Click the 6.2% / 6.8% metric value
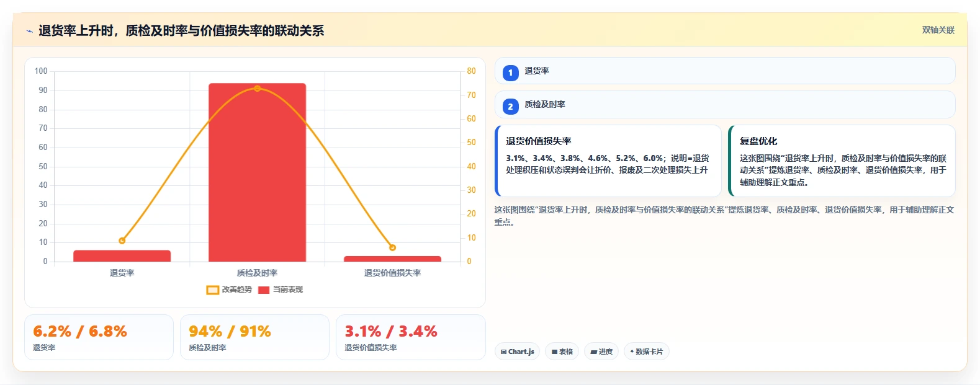The image size is (980, 385). 80,331
